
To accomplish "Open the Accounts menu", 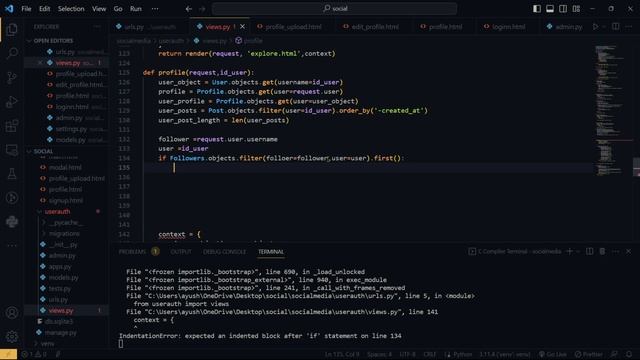I will [x=12, y=313].
